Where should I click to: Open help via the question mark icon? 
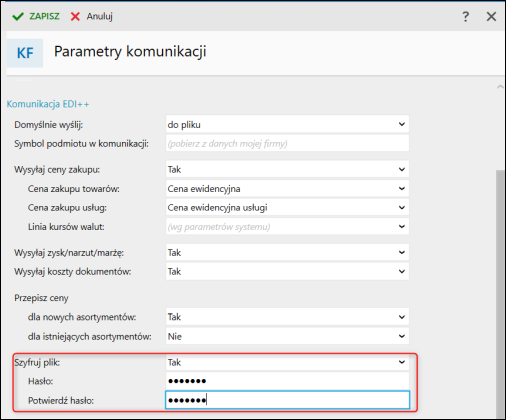[466, 16]
